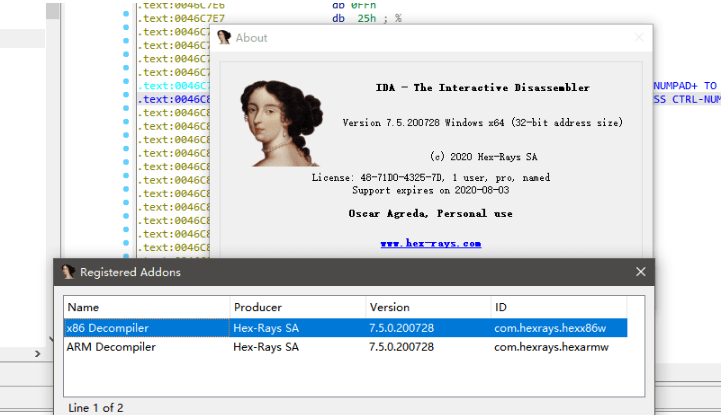This screenshot has width=723, height=415.
Task: Click version 7.5.0.200728 of ARM Decompiler
Action: click(401, 347)
